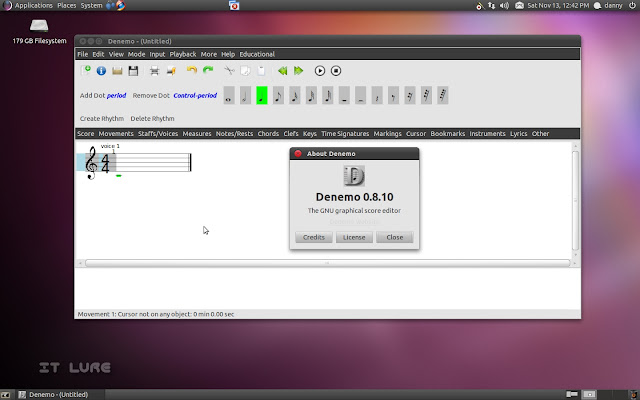Click the treble clef in the score
640x400 pixels.
pos(91,163)
